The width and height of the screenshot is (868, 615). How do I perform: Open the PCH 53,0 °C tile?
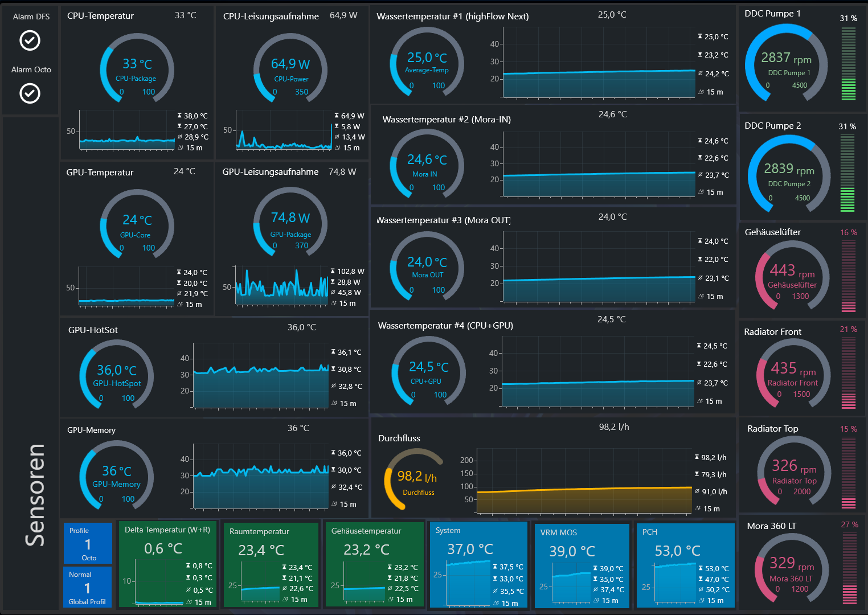click(x=686, y=566)
